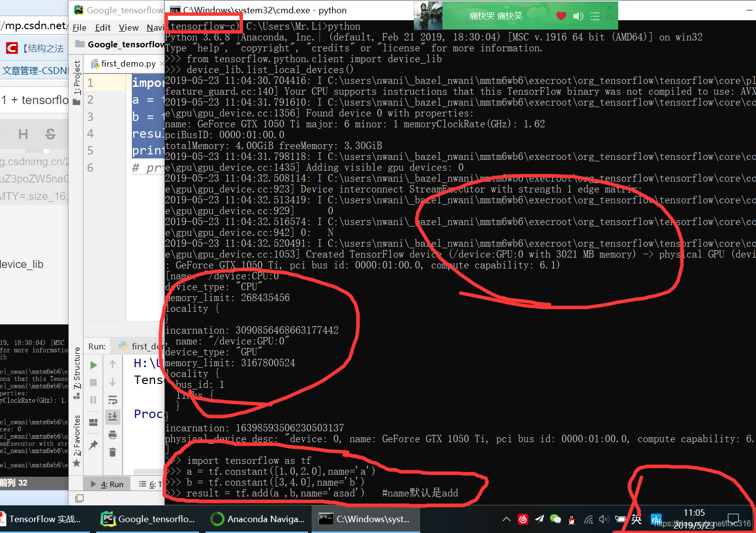
Task: Open the 2: Favorites side panel
Action: click(77, 435)
